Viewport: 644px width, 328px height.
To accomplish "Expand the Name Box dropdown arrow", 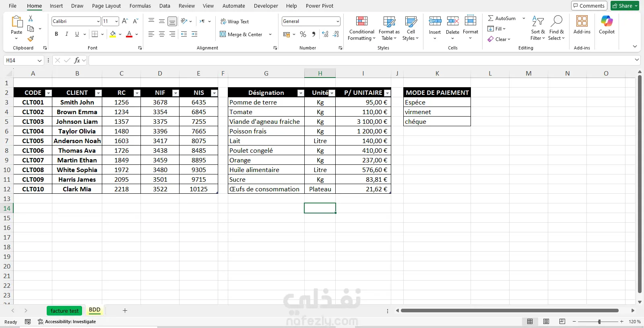I will [x=39, y=60].
